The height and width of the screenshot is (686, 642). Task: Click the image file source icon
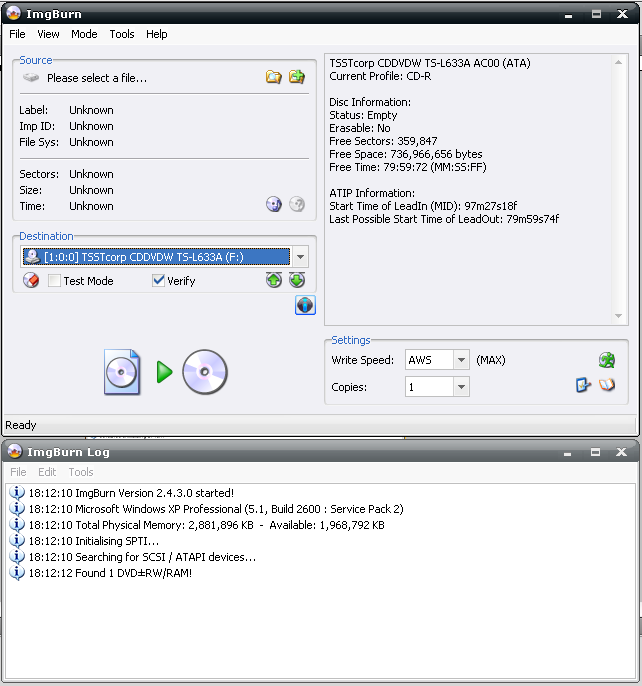click(x=122, y=372)
